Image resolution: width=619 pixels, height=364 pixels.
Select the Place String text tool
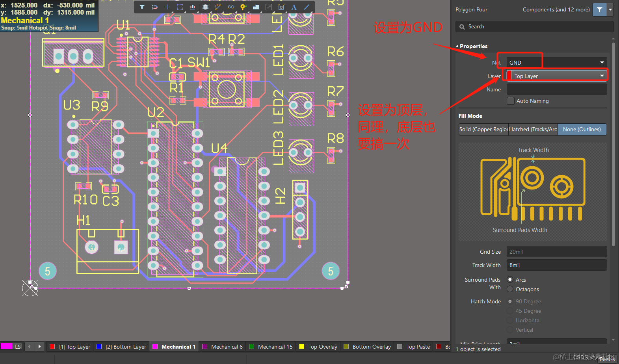point(294,7)
